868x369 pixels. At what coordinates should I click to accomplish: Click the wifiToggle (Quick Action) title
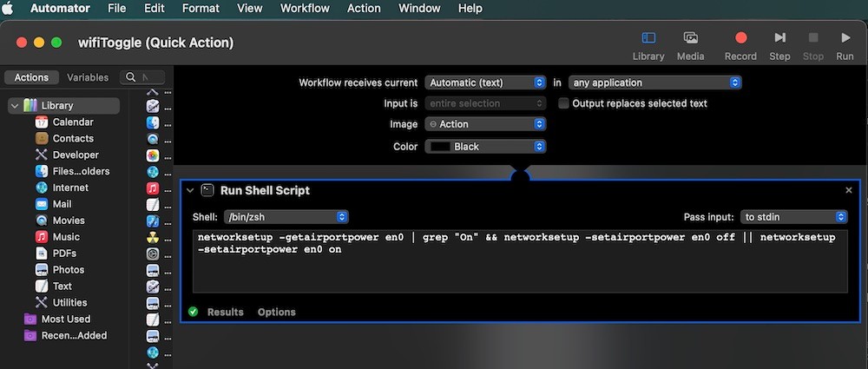tap(156, 43)
